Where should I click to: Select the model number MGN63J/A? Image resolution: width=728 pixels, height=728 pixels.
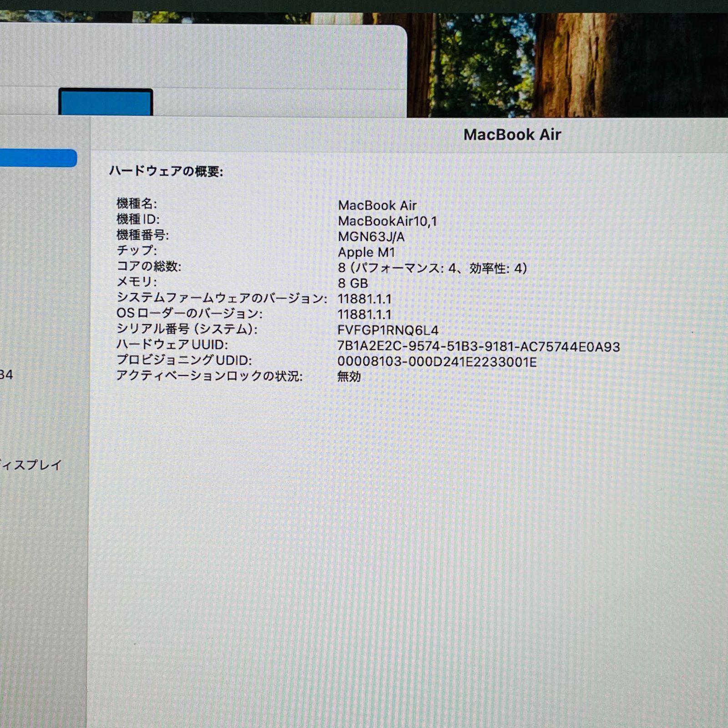tap(371, 237)
